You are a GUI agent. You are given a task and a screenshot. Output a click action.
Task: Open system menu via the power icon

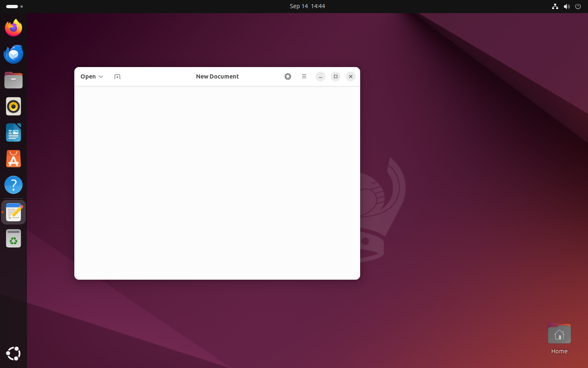click(x=578, y=6)
